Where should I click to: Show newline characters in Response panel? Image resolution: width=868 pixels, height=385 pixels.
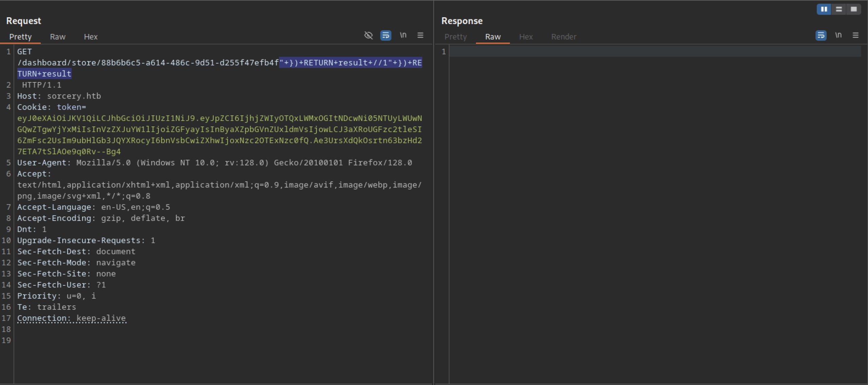(x=838, y=35)
